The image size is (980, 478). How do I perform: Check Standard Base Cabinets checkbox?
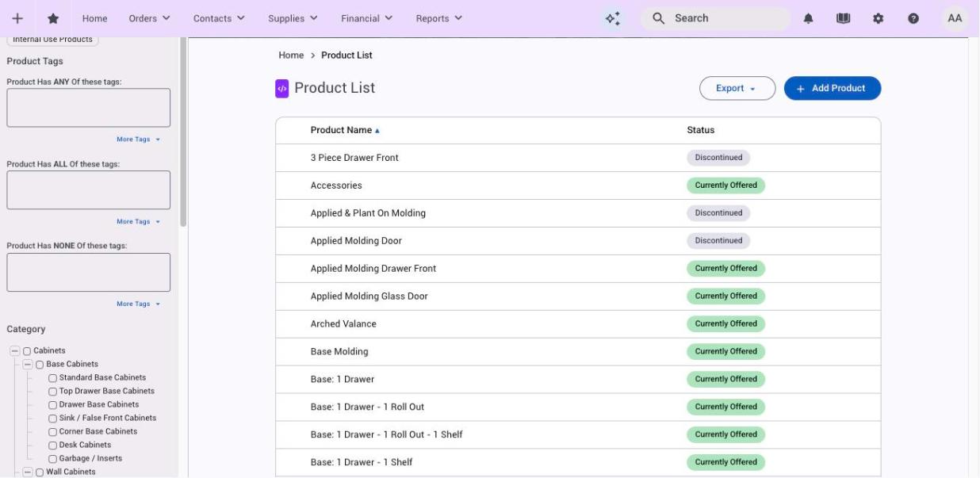point(53,378)
